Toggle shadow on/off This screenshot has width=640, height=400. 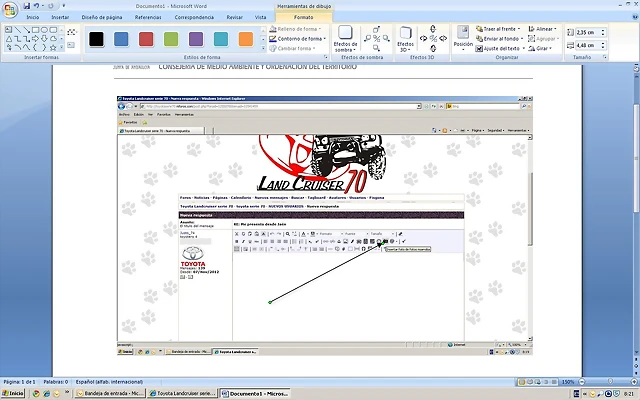376,38
